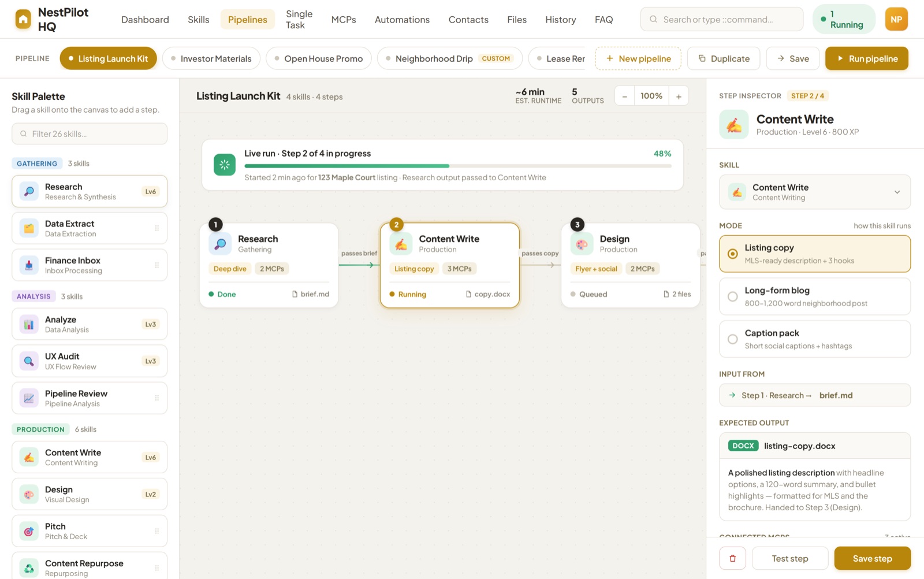
Task: Open the Single Task nav item
Action: coord(299,20)
